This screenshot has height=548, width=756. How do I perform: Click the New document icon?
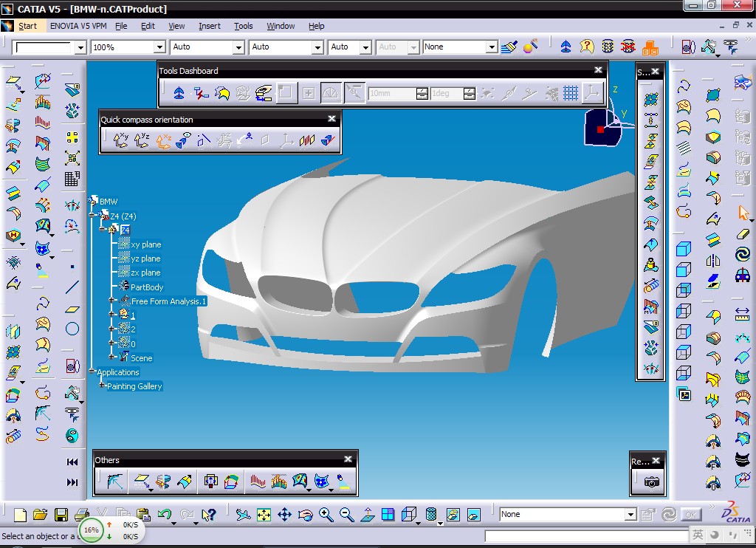[20, 515]
